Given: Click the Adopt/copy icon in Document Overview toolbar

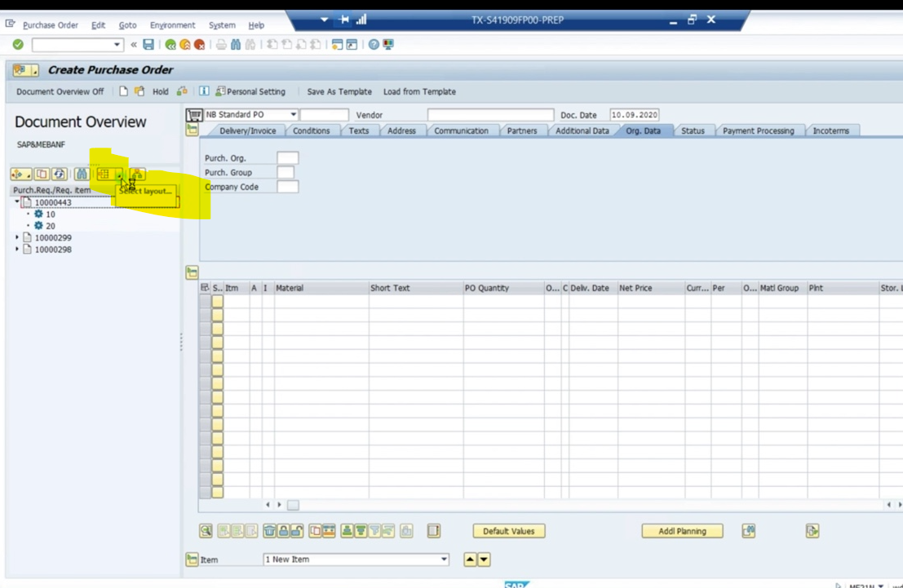Looking at the screenshot, I should click(42, 174).
